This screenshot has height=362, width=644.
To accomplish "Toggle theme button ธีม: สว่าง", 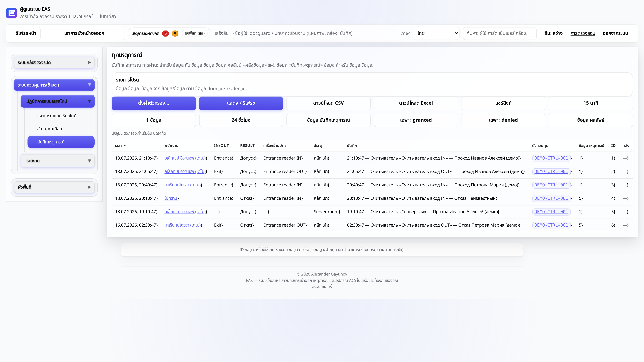I will click(x=553, y=33).
